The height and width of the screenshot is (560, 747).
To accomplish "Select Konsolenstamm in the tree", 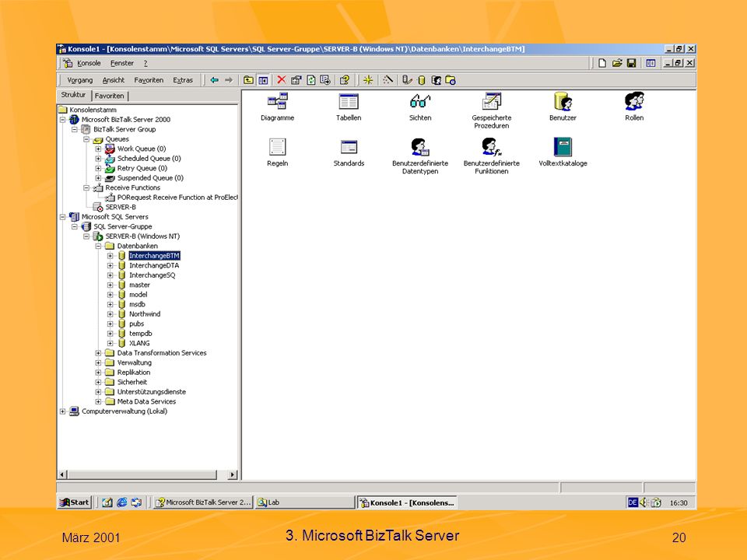I will point(93,110).
